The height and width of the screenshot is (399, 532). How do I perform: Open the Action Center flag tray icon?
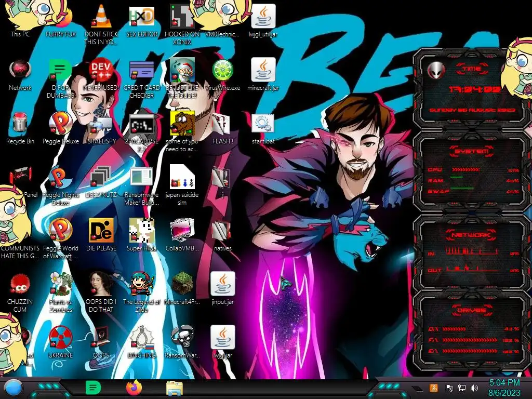[x=449, y=388]
